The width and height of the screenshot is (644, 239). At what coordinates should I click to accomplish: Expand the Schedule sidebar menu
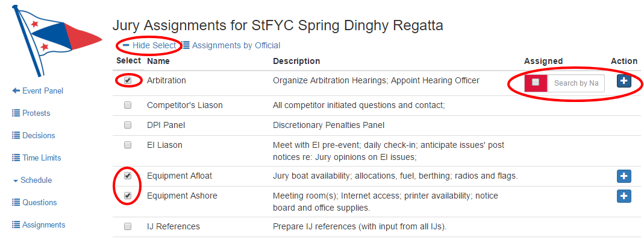coord(33,180)
